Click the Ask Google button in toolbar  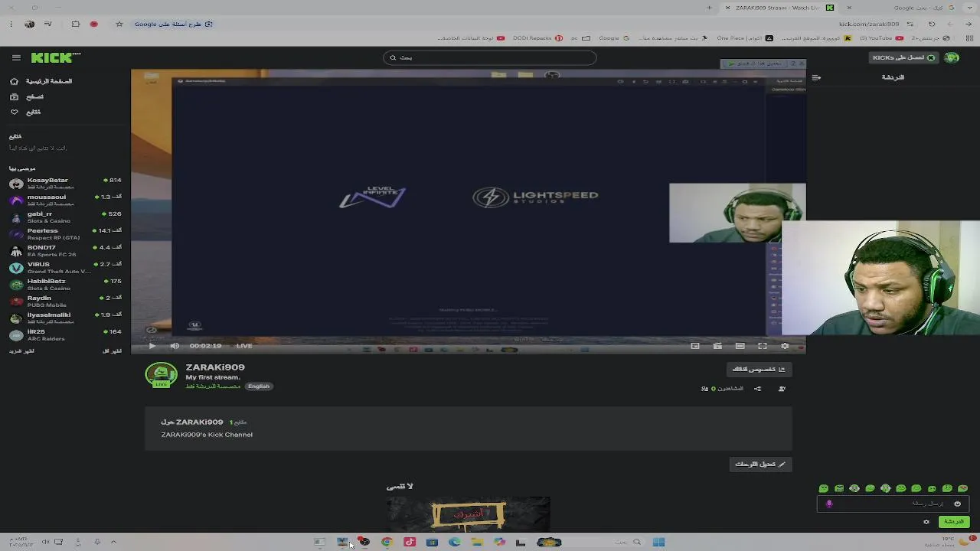tap(174, 24)
